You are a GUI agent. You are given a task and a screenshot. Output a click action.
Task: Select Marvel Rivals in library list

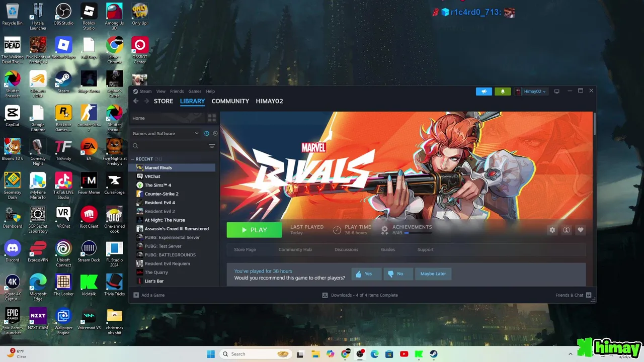pyautogui.click(x=173, y=168)
